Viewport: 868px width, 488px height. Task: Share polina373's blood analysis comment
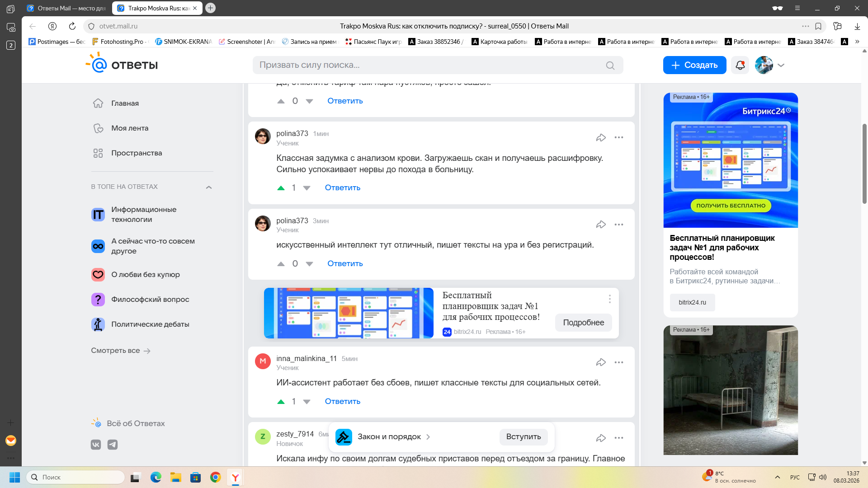(601, 137)
